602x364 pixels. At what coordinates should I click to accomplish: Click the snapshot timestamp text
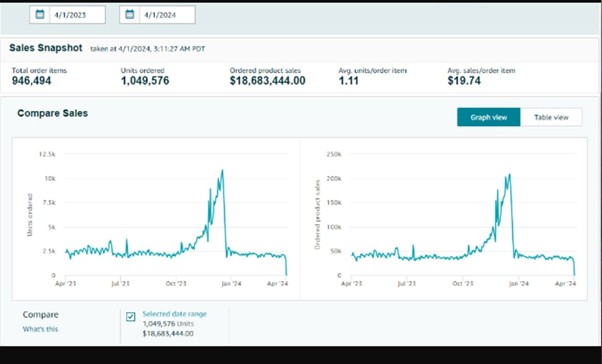click(148, 49)
